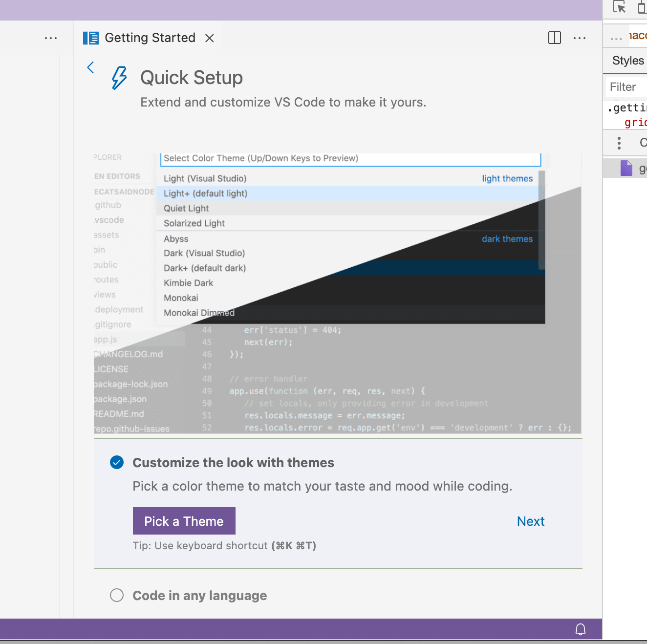The width and height of the screenshot is (647, 644).
Task: Click the notification bell in the status bar
Action: tap(580, 629)
